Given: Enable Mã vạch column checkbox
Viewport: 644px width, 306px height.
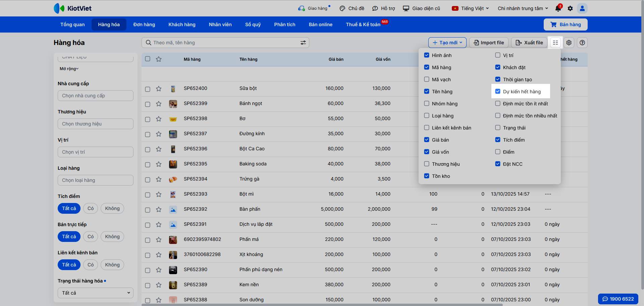Looking at the screenshot, I should click(427, 79).
